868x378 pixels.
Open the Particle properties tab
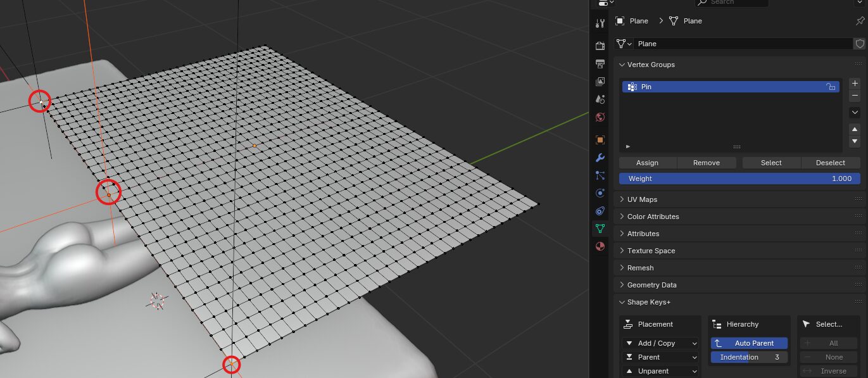coord(600,175)
